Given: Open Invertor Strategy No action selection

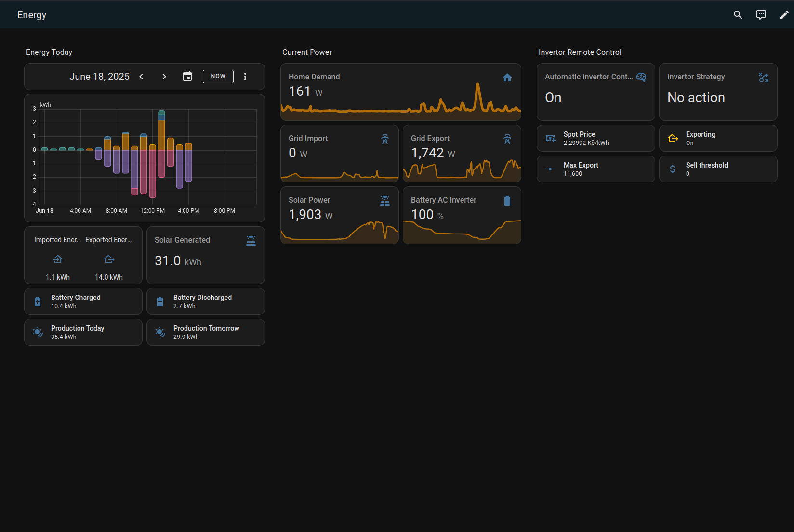Looking at the screenshot, I should pos(696,98).
